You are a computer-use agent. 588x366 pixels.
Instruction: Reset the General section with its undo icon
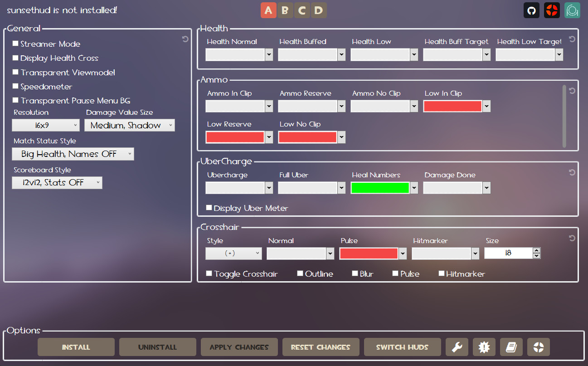pos(185,39)
